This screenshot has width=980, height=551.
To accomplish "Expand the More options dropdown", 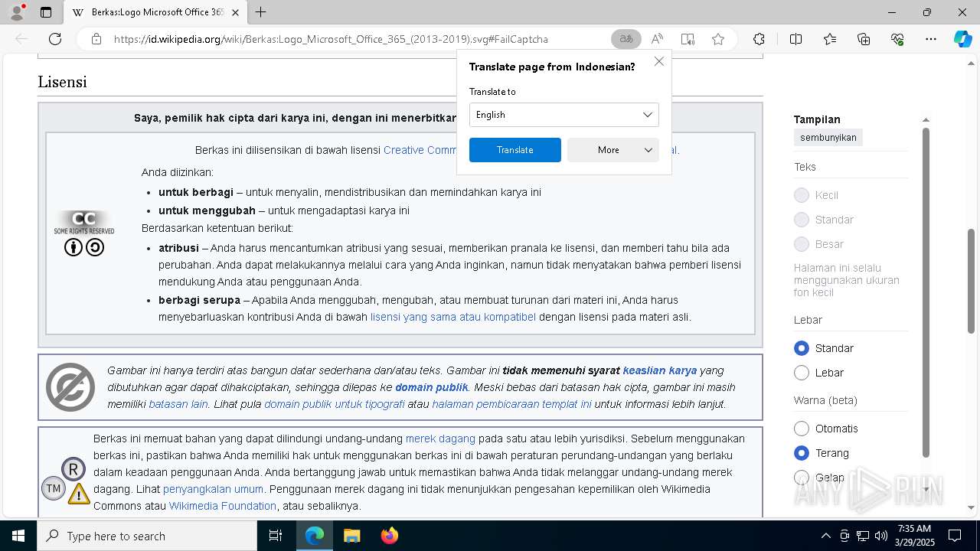I will (613, 150).
